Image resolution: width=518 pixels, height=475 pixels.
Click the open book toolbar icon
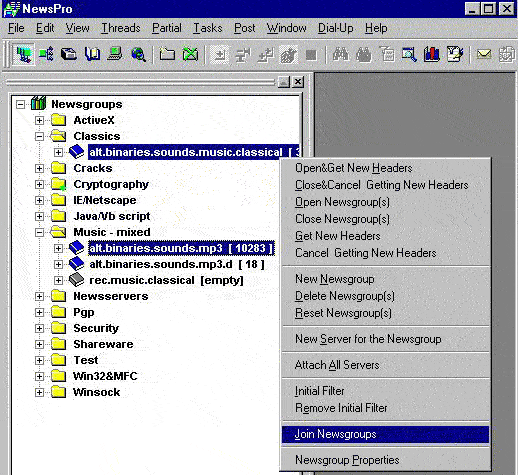[92, 54]
